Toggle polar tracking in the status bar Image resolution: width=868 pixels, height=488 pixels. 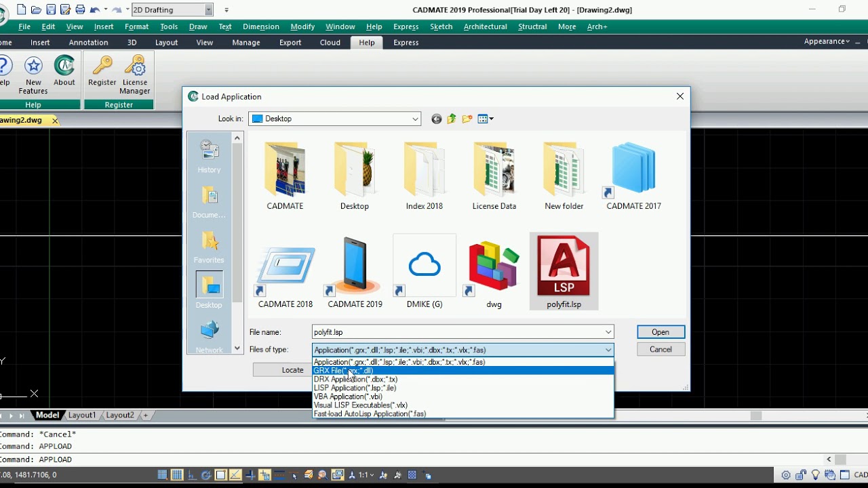point(206,475)
